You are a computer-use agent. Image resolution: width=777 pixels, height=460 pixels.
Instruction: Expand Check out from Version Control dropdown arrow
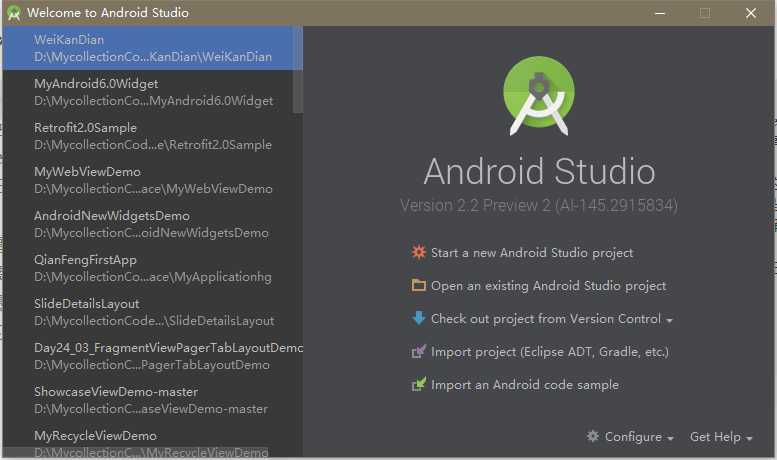(x=669, y=321)
